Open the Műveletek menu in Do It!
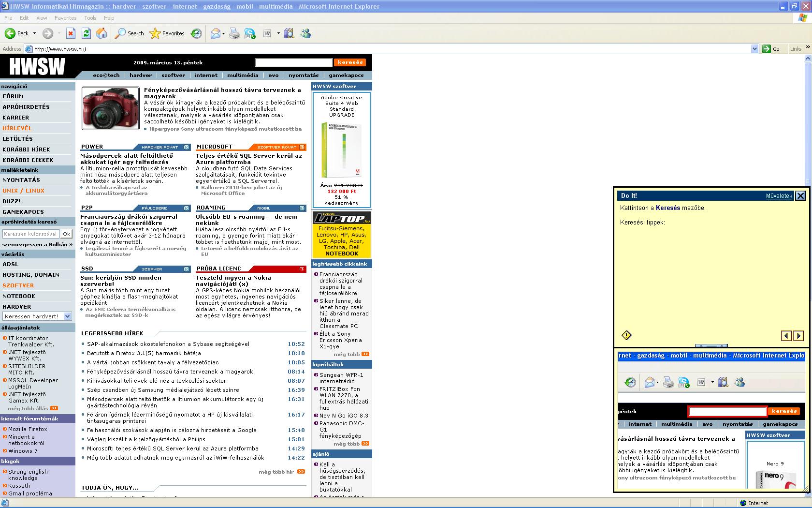This screenshot has height=508, width=812. point(779,196)
